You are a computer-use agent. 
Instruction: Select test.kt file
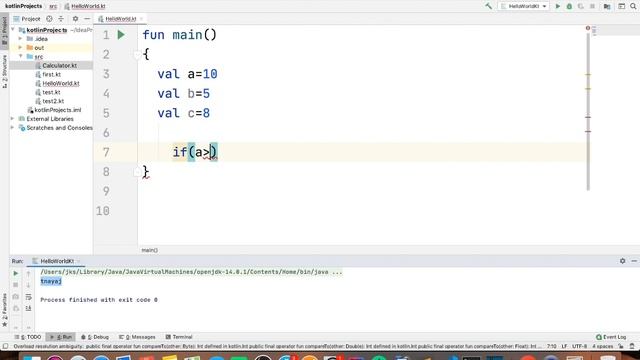pos(51,92)
